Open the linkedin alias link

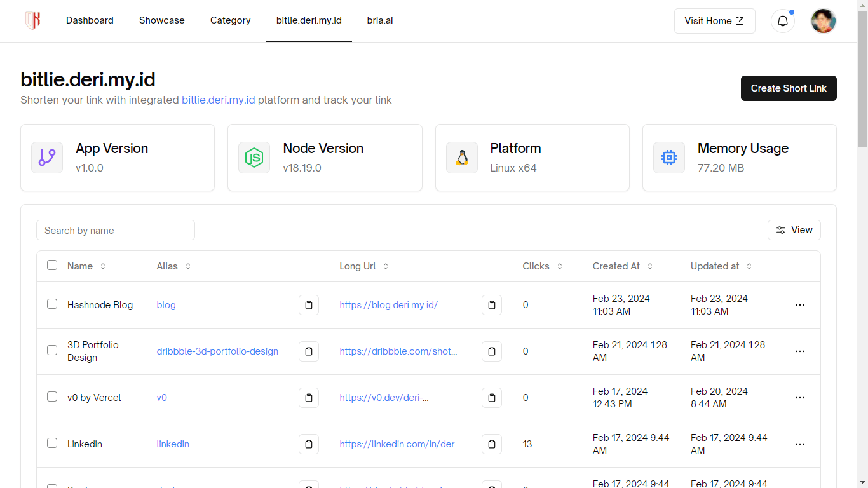click(173, 444)
